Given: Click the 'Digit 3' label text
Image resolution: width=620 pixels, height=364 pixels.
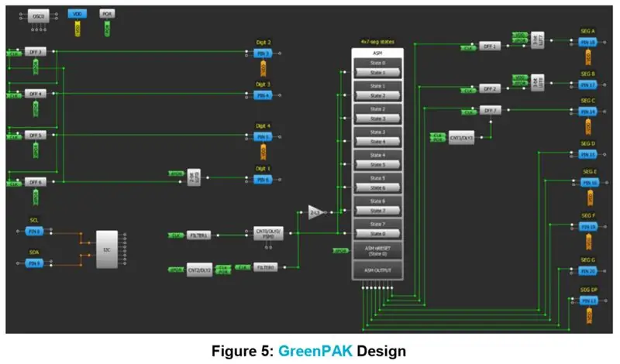Looking at the screenshot, I should click(x=263, y=84).
